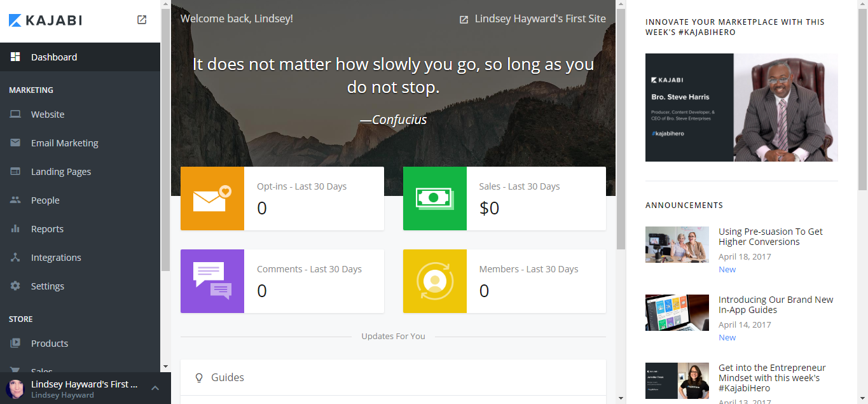This screenshot has width=868, height=404.
Task: Click the ANNOUNCEMENTS heading
Action: point(684,205)
